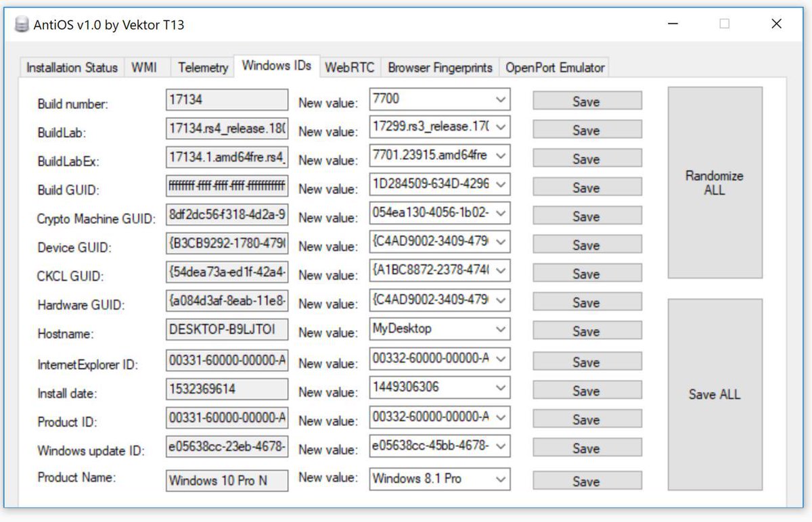The image size is (812, 522).
Task: Switch to the OpenPort Emulator tab
Action: pos(555,68)
